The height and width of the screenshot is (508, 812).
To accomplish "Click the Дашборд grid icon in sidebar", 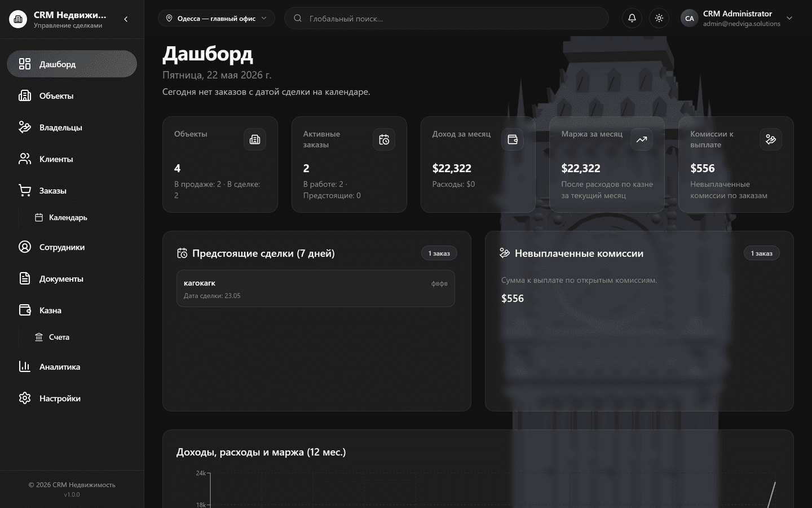I will click(x=25, y=64).
